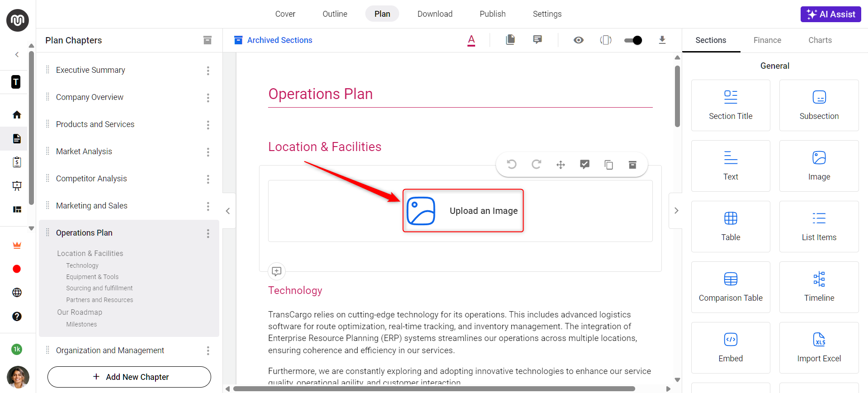
Task: Click the red record circle icon
Action: click(x=17, y=269)
